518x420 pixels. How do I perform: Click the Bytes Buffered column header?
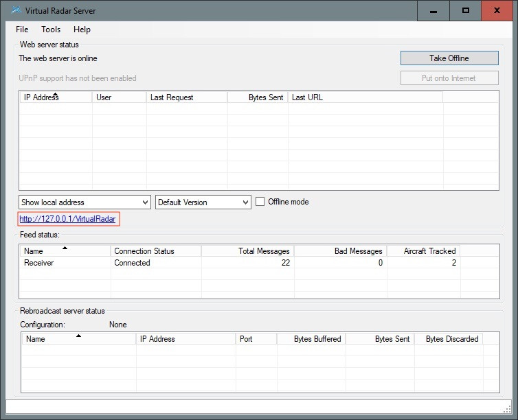(311, 339)
